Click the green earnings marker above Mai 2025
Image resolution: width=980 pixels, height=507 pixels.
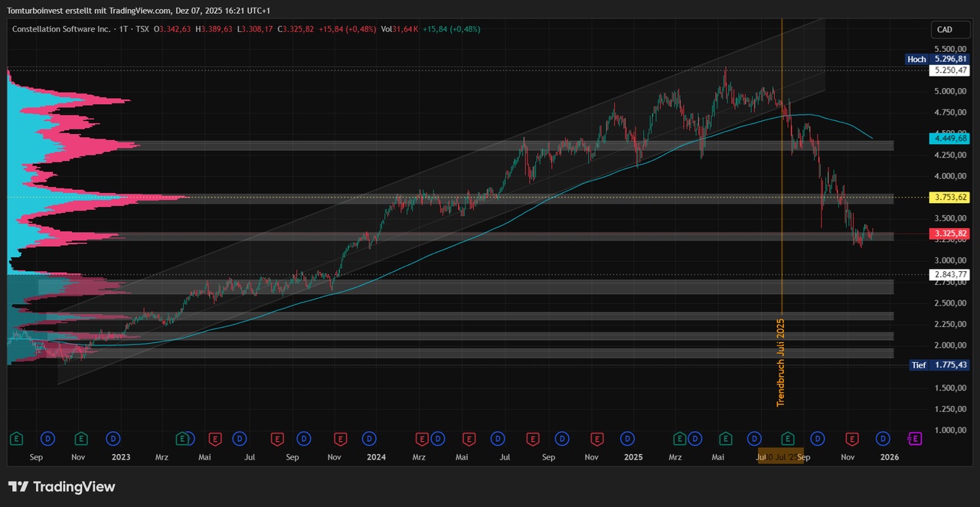coord(725,439)
